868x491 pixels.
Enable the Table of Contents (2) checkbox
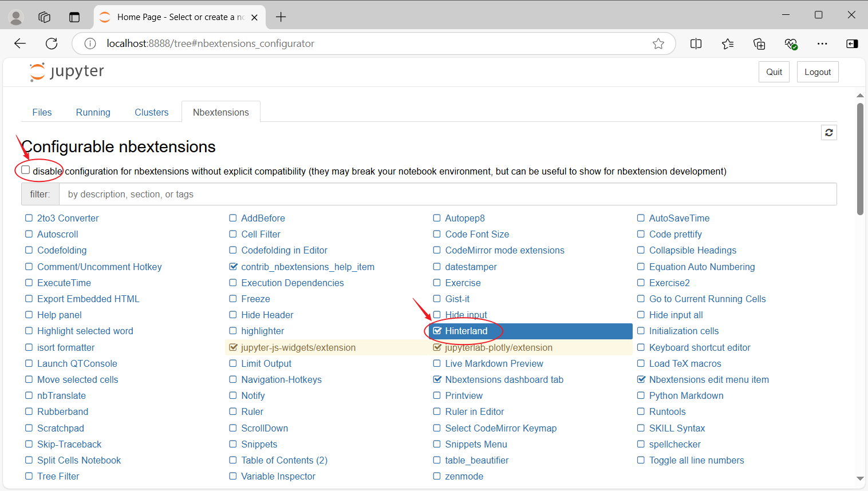click(x=233, y=460)
